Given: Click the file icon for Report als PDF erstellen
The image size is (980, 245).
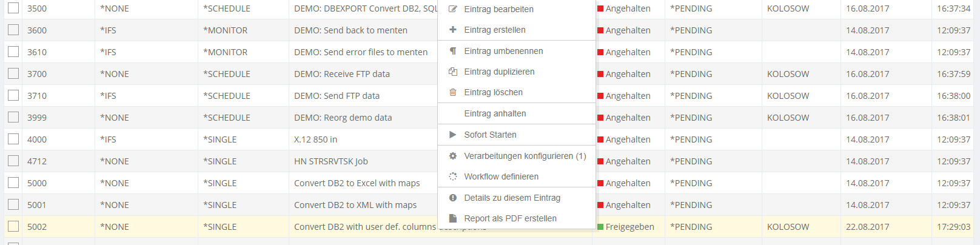Looking at the screenshot, I should click(452, 218).
